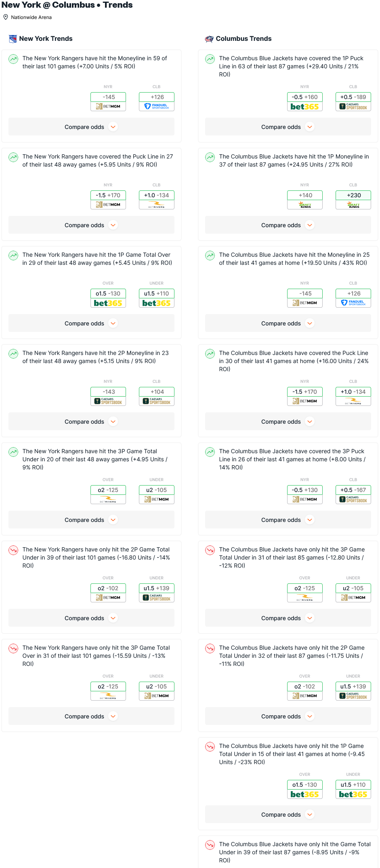The height and width of the screenshot is (868, 380).
Task: Select CLB +230 DraftKings 1P Moneyline odds
Action: tap(353, 200)
